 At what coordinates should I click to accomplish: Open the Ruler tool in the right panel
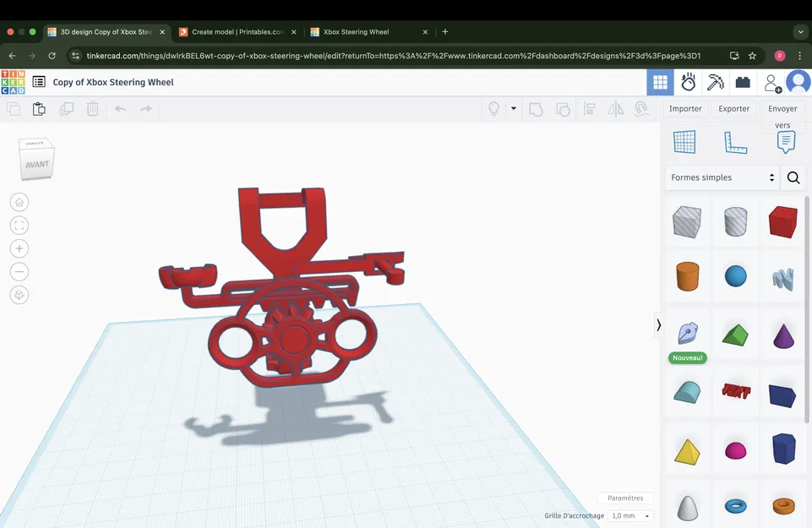[734, 141]
